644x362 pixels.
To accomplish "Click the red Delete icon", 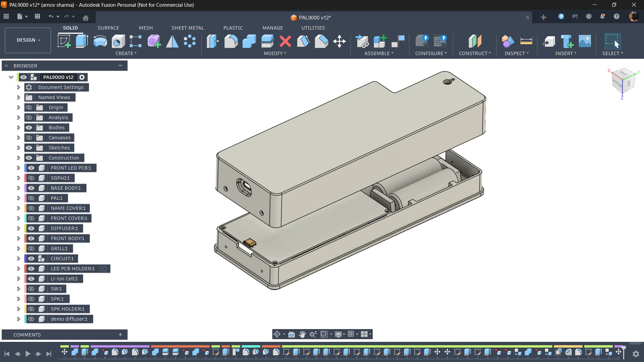I will pos(285,41).
